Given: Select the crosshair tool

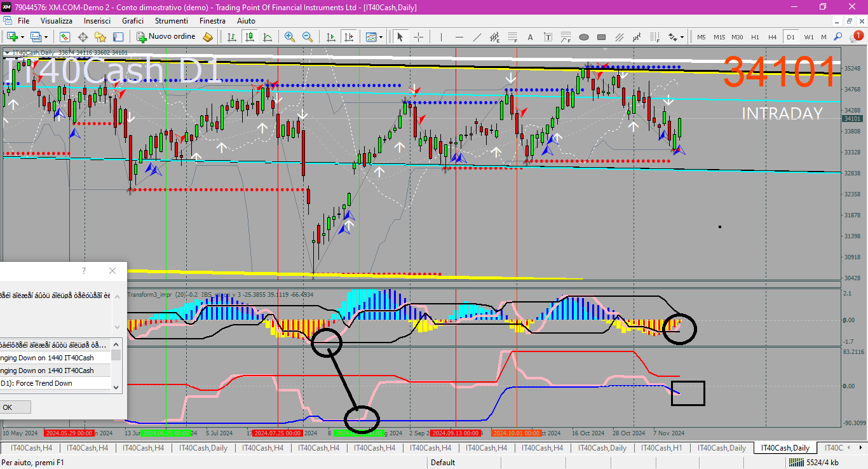Looking at the screenshot, I should [x=418, y=37].
